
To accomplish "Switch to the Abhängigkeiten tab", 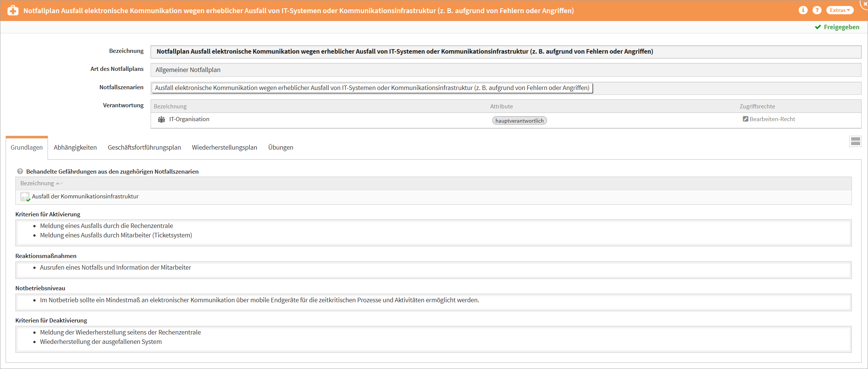I will 75,147.
